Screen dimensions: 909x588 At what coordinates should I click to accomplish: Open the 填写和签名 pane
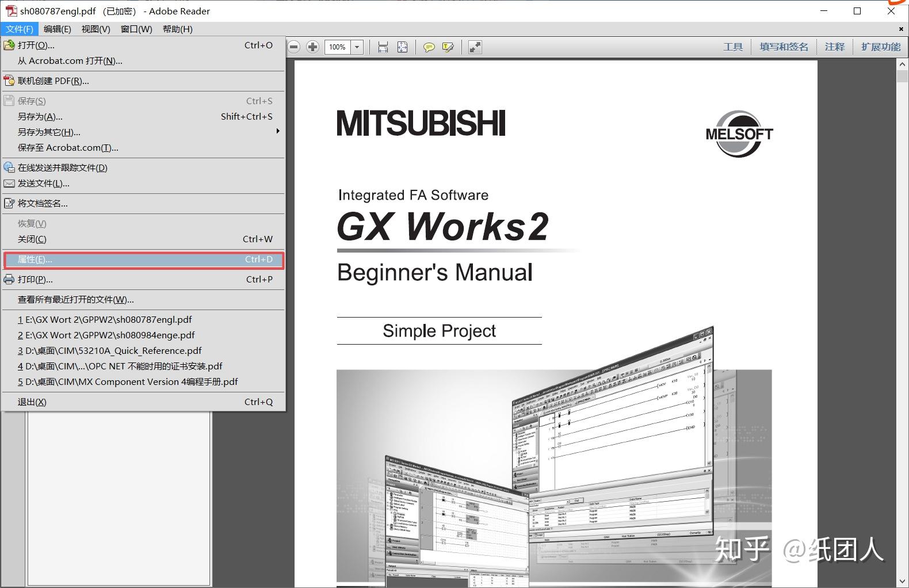[784, 47]
